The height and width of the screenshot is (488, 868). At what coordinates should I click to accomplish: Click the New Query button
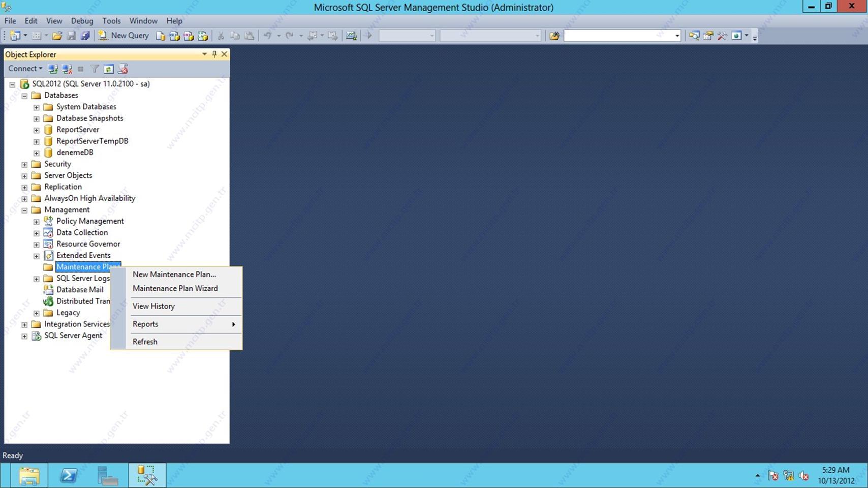[123, 36]
